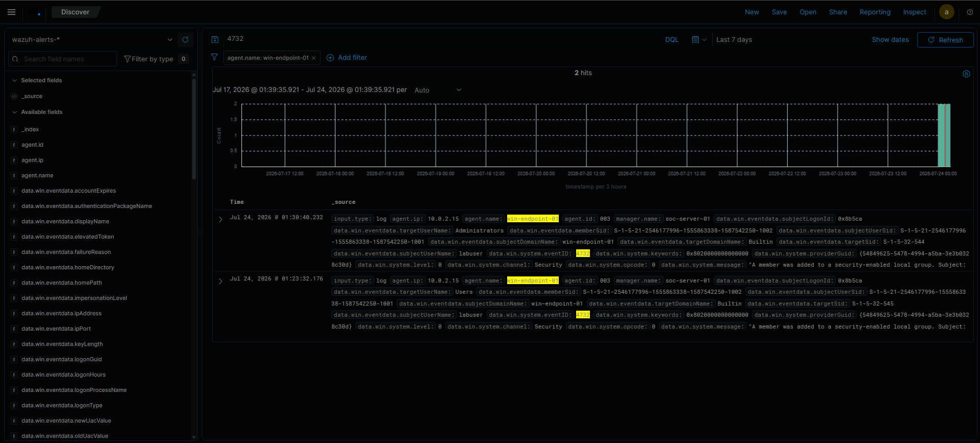
Task: Select data.win.eventdata.impersonationLevel field
Action: (74, 298)
